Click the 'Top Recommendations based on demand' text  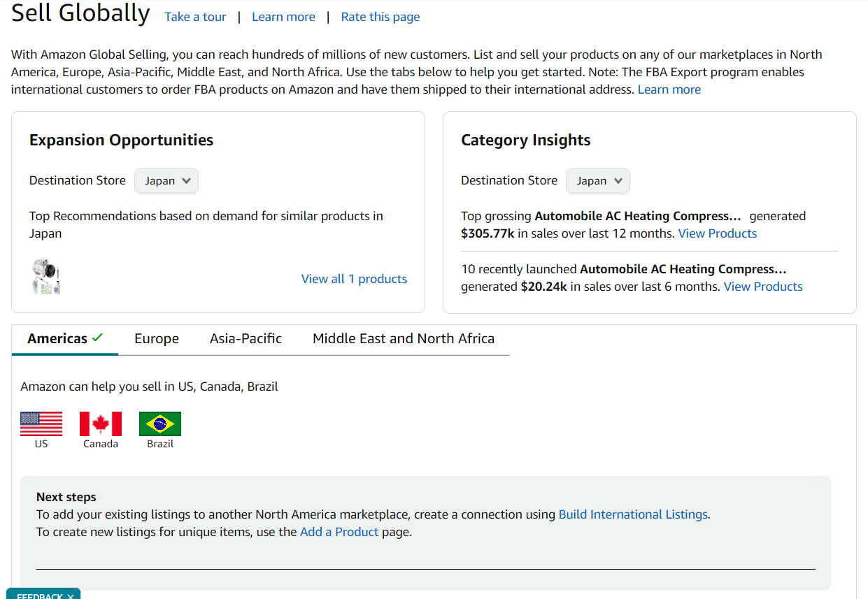206,224
